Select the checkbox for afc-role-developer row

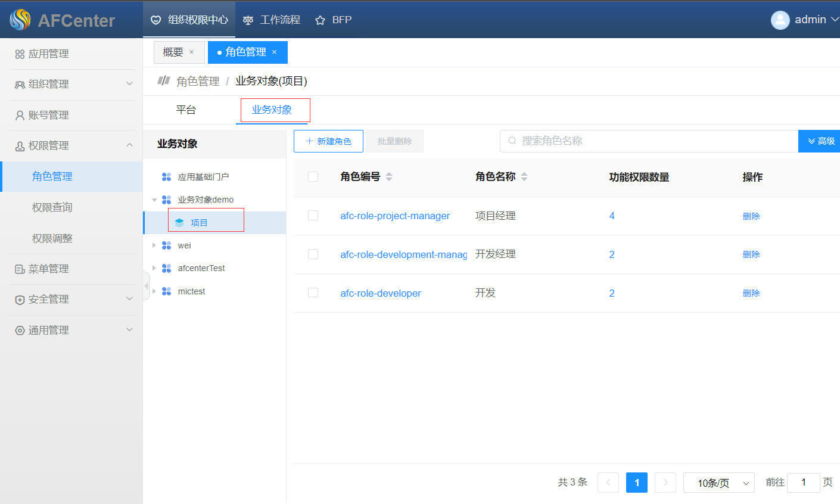pyautogui.click(x=313, y=293)
